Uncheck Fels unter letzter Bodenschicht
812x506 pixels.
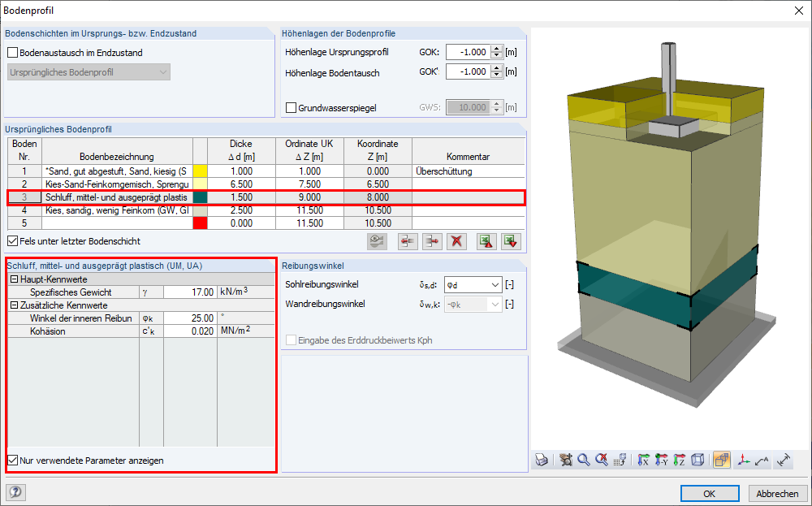coord(13,241)
